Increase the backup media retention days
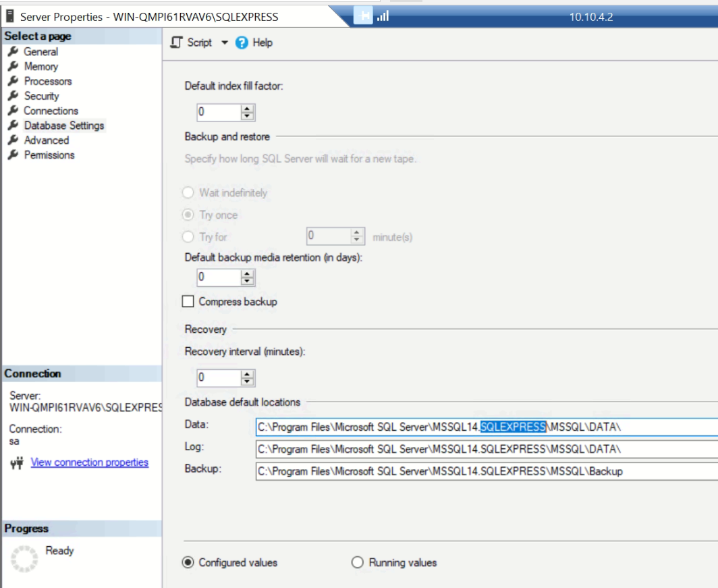718x588 pixels. [x=247, y=274]
